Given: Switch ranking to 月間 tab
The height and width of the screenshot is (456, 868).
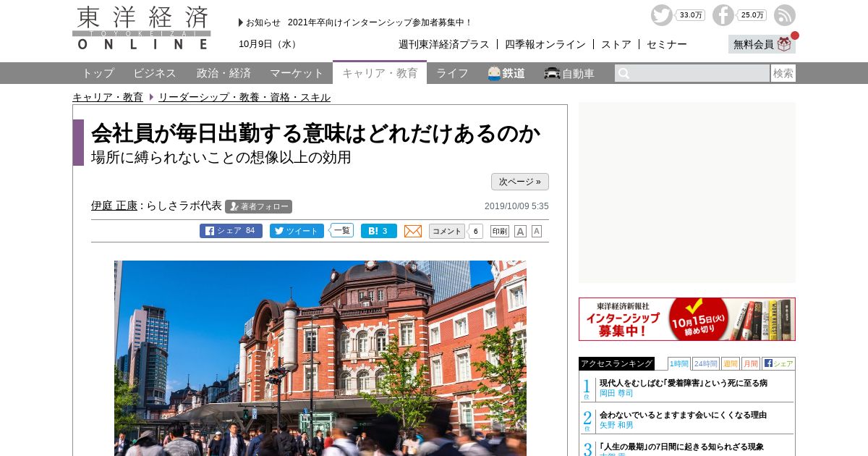Looking at the screenshot, I should click(750, 363).
